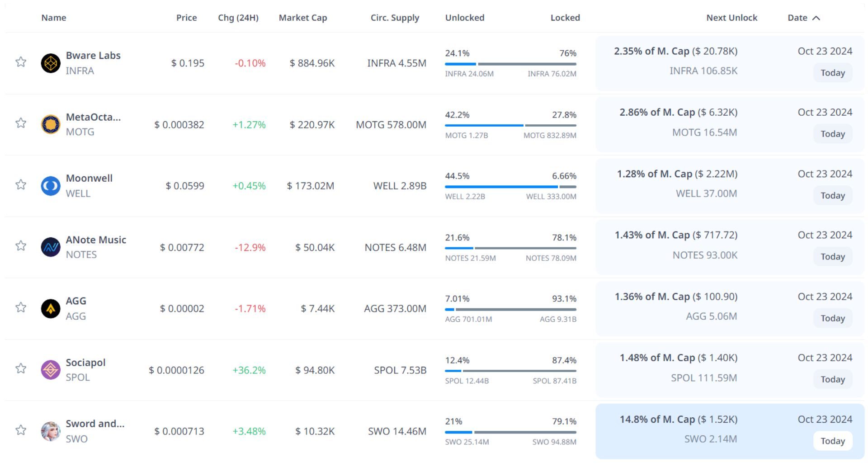Toggle the favorite star for Sociapol
The width and height of the screenshot is (868, 467).
click(x=21, y=368)
